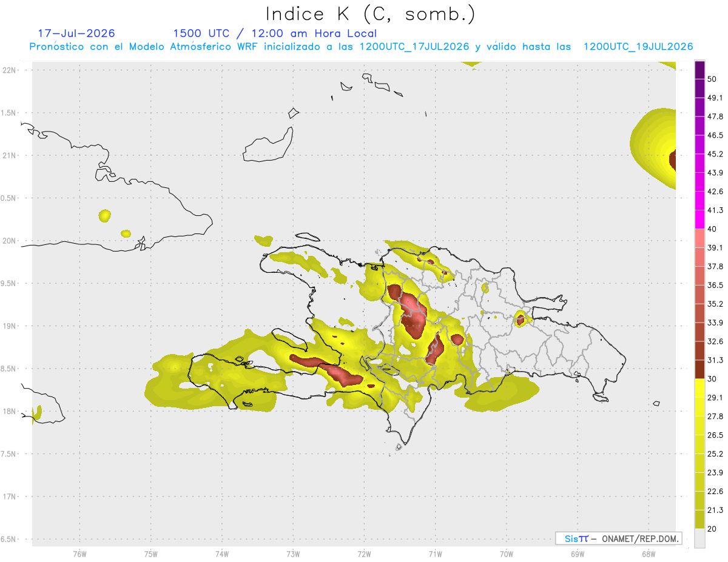
Task: Click the latitude label "21N"
Action: [x=9, y=155]
